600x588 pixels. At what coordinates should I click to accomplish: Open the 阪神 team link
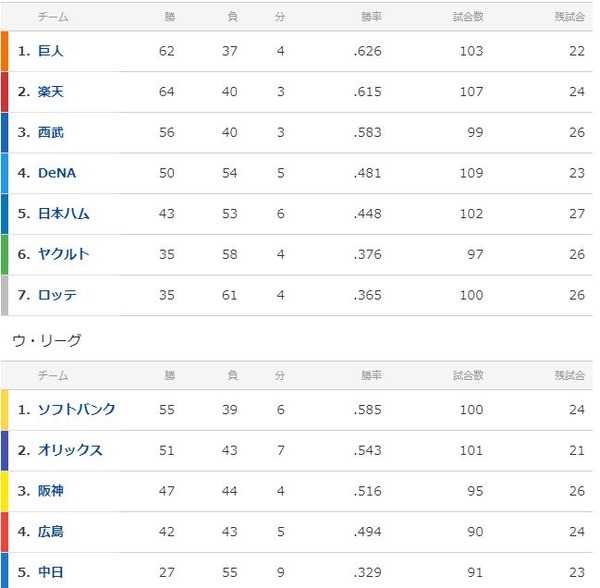[x=50, y=491]
